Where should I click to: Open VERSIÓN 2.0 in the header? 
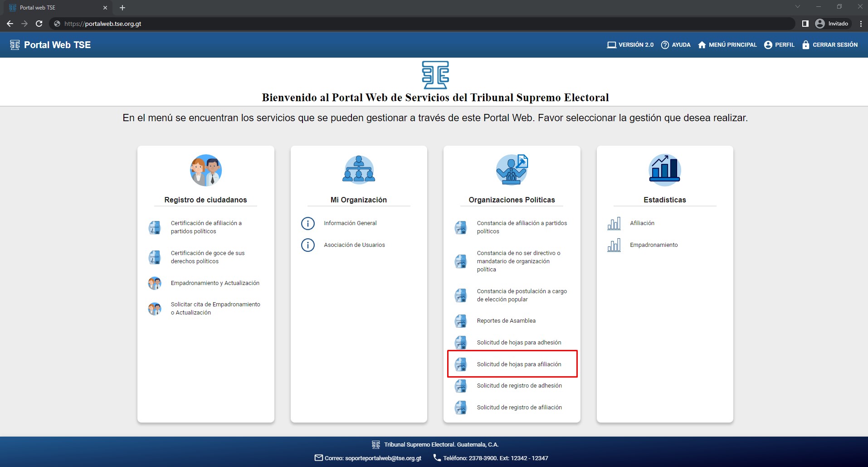pyautogui.click(x=630, y=45)
